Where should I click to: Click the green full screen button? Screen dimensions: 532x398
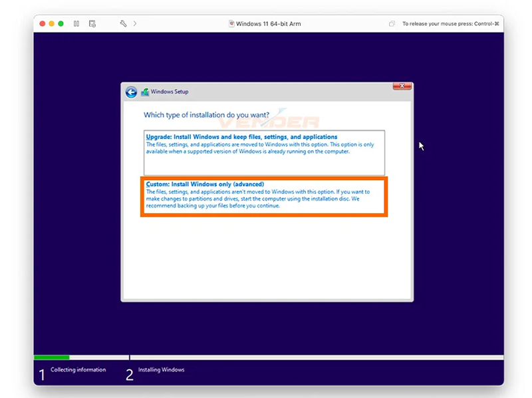[61, 24]
